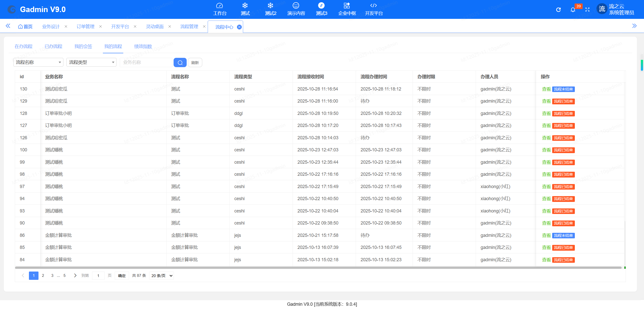Viewport: 644px width, 309px height.
Task: Click the 企业中枢 grid icon
Action: tap(347, 6)
